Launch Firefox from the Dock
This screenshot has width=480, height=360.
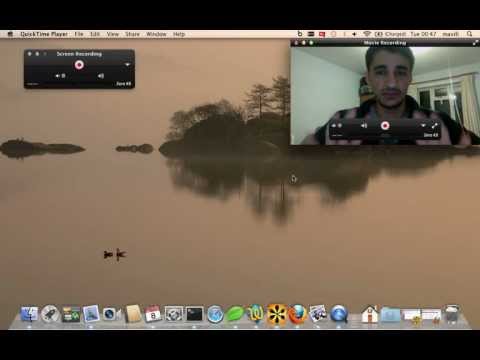point(297,314)
